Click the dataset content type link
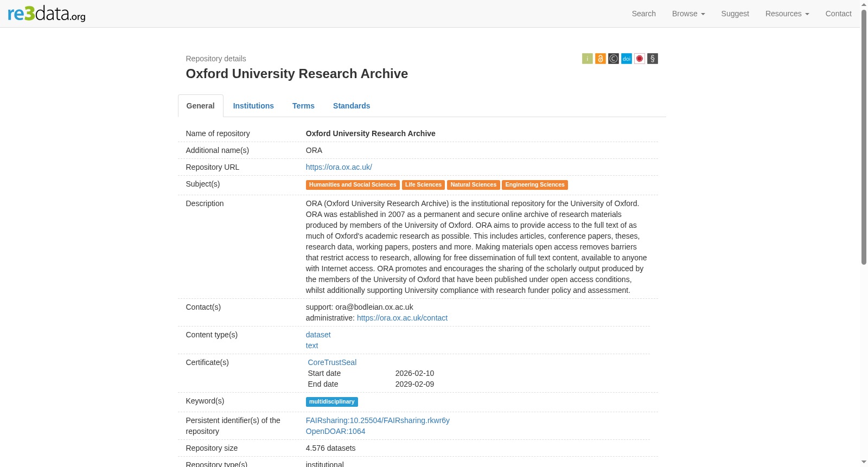The width and height of the screenshot is (868, 467). 318,335
